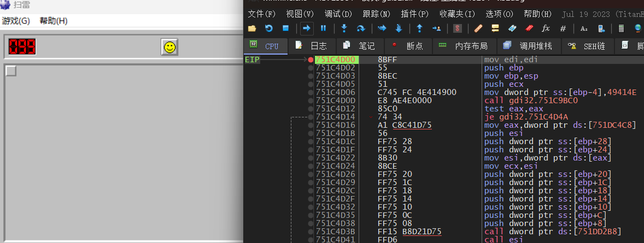Show the Labels tag icon
644x243 pixels.
tap(512, 28)
